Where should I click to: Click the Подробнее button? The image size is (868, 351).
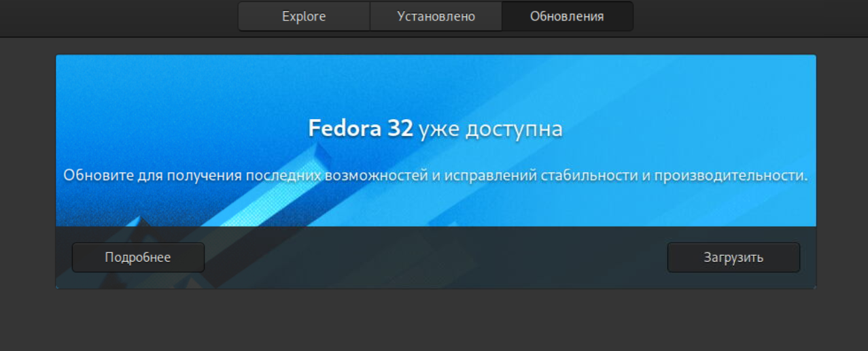138,257
